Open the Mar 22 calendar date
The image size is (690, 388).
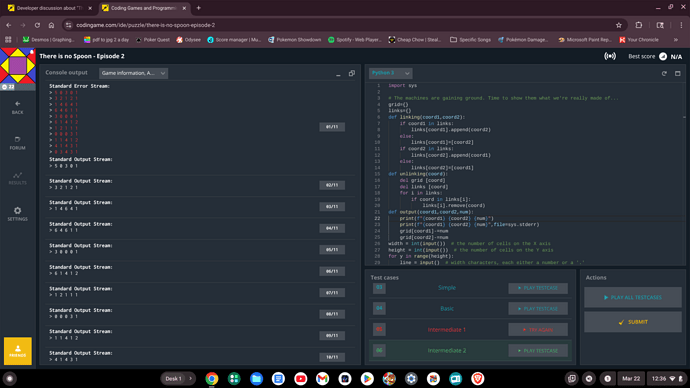631,378
